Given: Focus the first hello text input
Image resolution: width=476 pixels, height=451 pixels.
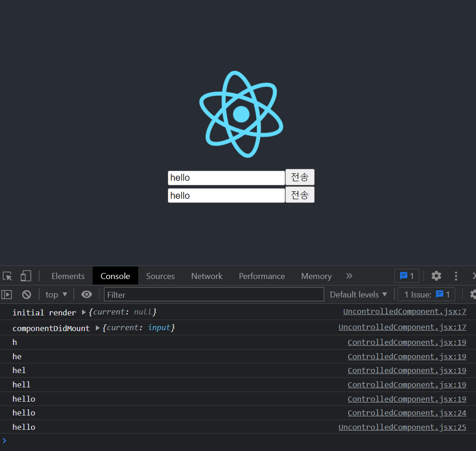Looking at the screenshot, I should [x=226, y=178].
